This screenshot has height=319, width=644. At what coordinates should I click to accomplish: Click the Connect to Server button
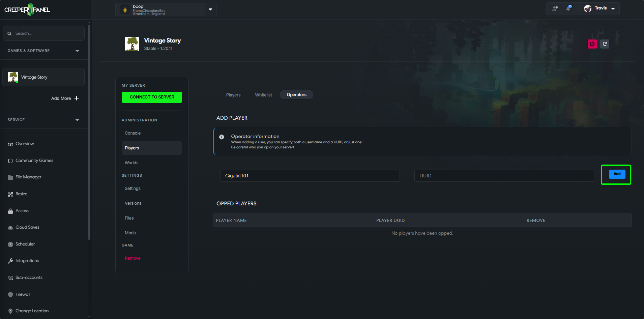(152, 97)
